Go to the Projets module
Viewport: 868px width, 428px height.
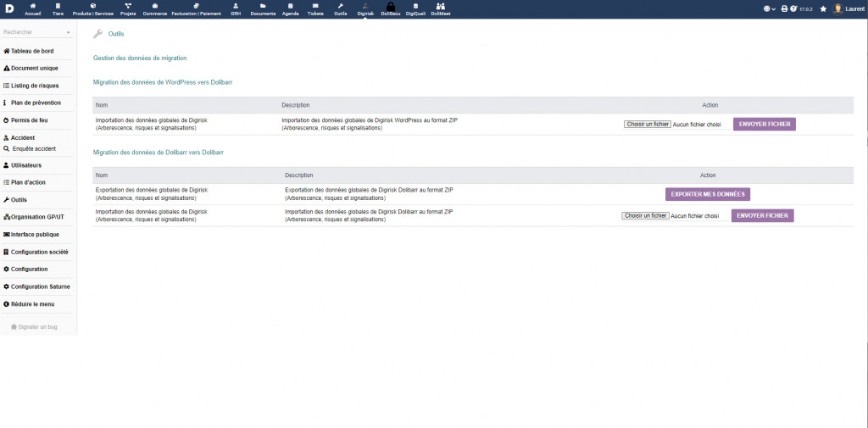coord(128,8)
